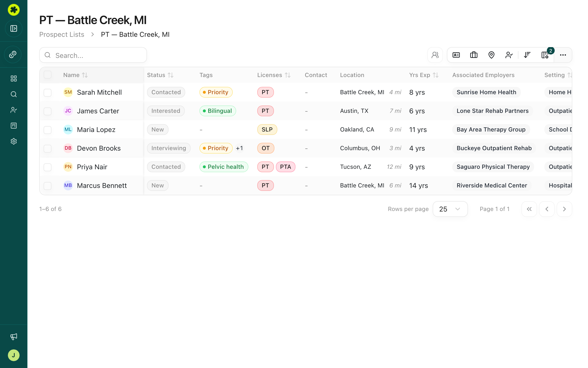Click the Location column header
588x368 pixels.
352,75
